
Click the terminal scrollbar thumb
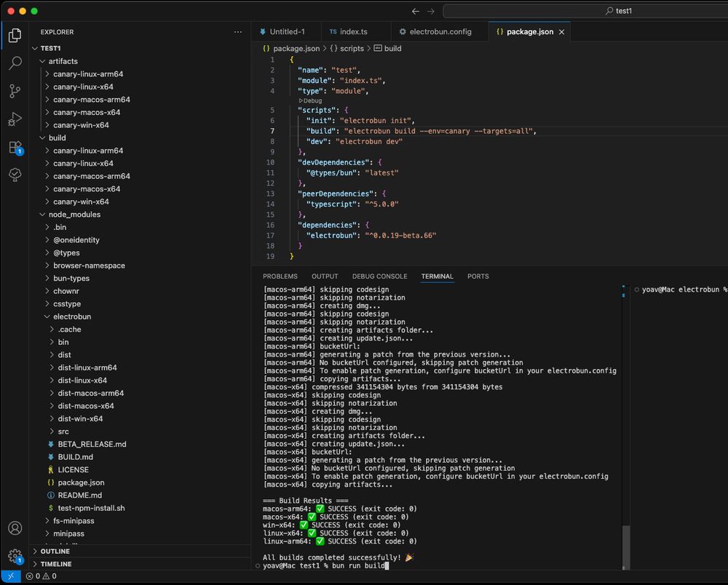coord(626,546)
